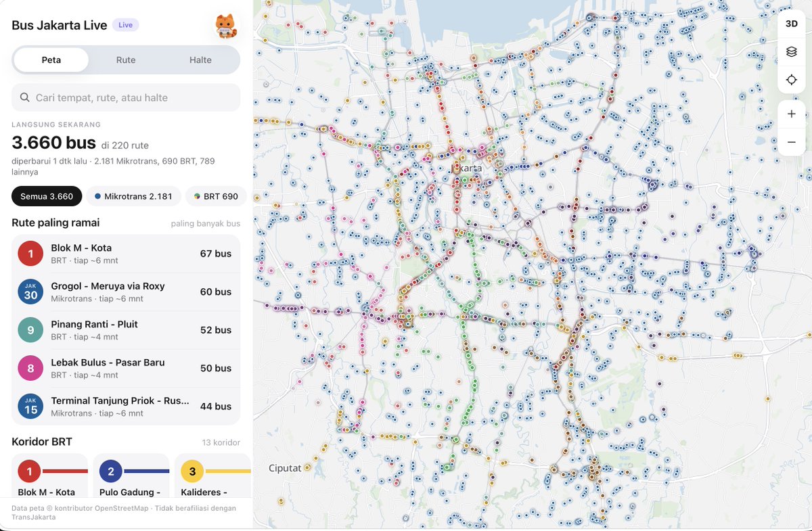Open Terminal Tanjung Priok route row
The image size is (812, 531).
(126, 407)
